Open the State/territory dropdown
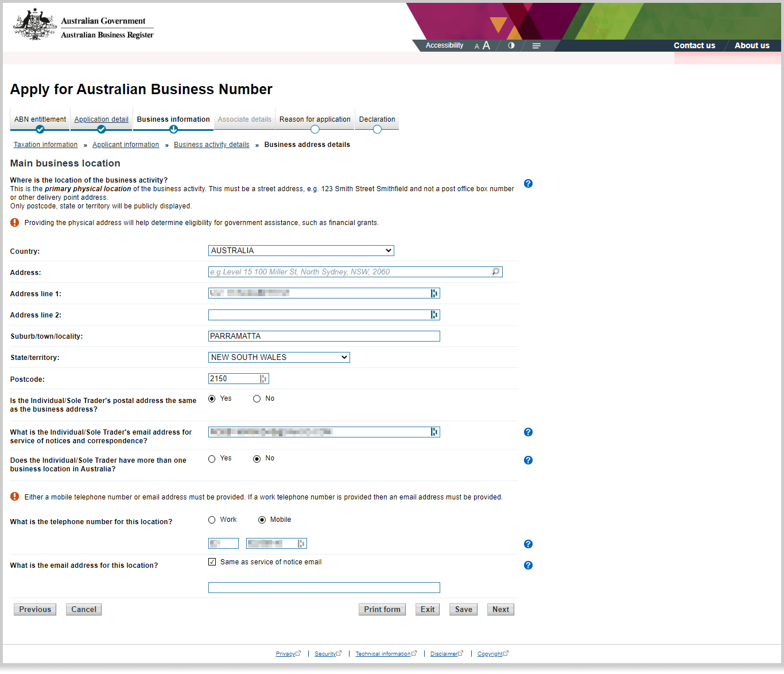The image size is (784, 674). pyautogui.click(x=279, y=358)
